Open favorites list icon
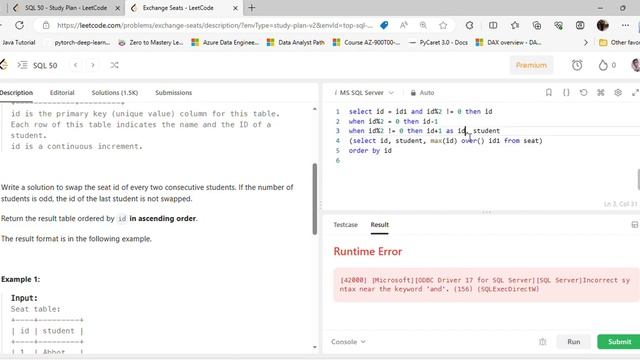This screenshot has width=640, height=360. tap(515, 25)
